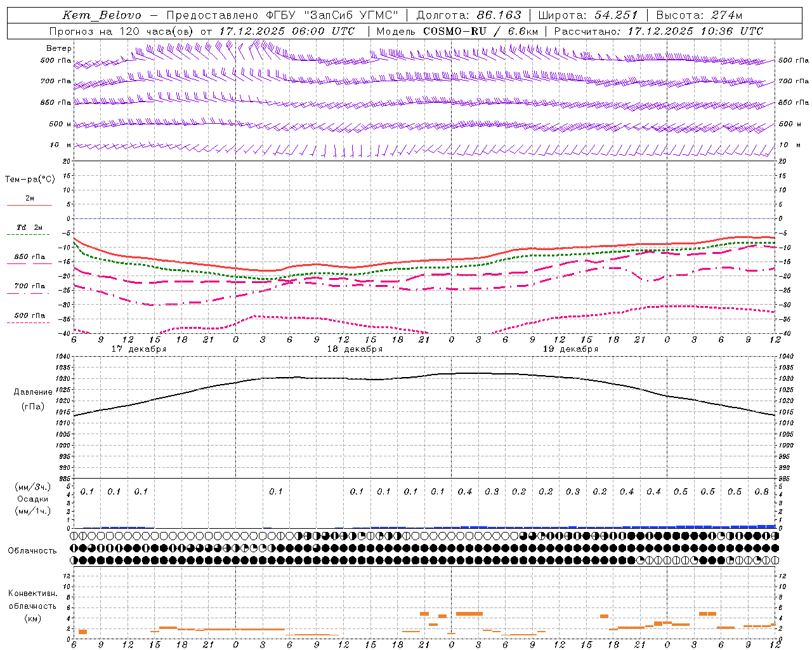
Task: Click the elevation value 274м
Action: pos(727,15)
